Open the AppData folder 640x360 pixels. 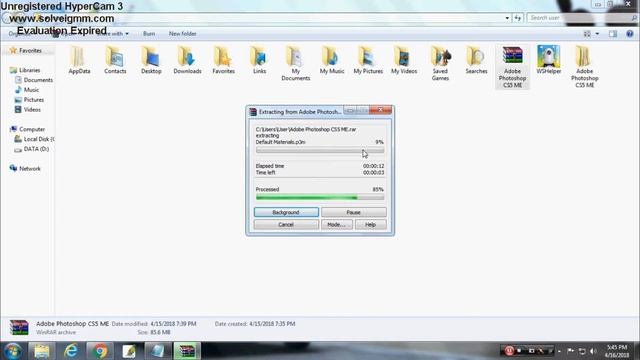79,60
